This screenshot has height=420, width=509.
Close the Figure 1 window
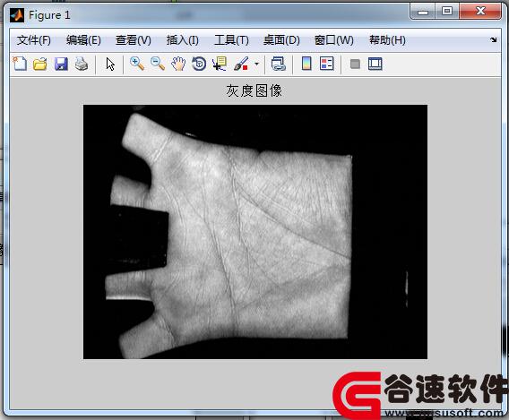(x=480, y=12)
